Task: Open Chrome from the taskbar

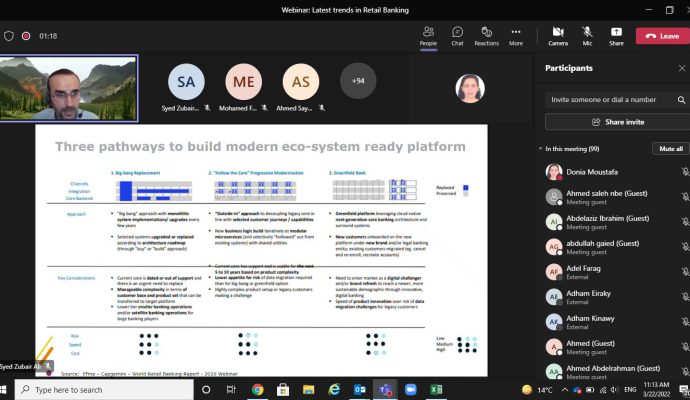Action: pos(258,389)
